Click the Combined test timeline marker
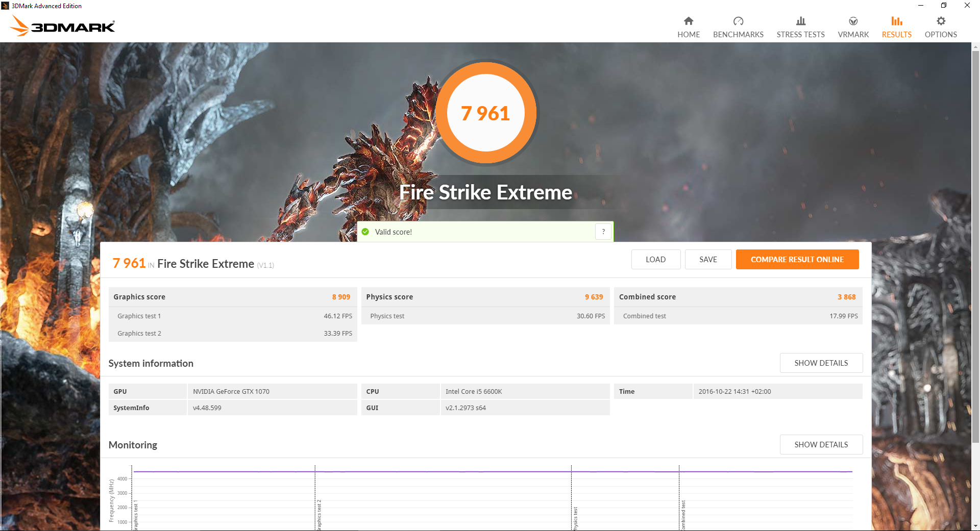 683,516
